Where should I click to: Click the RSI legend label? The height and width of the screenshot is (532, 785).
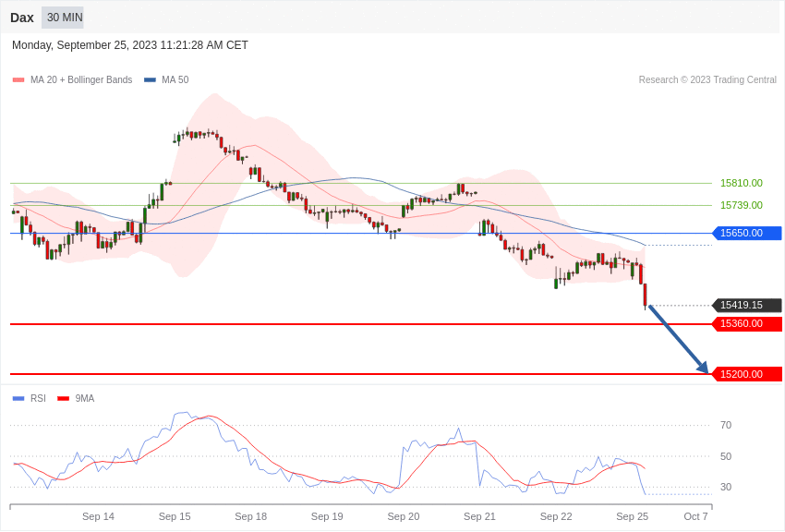[x=38, y=398]
